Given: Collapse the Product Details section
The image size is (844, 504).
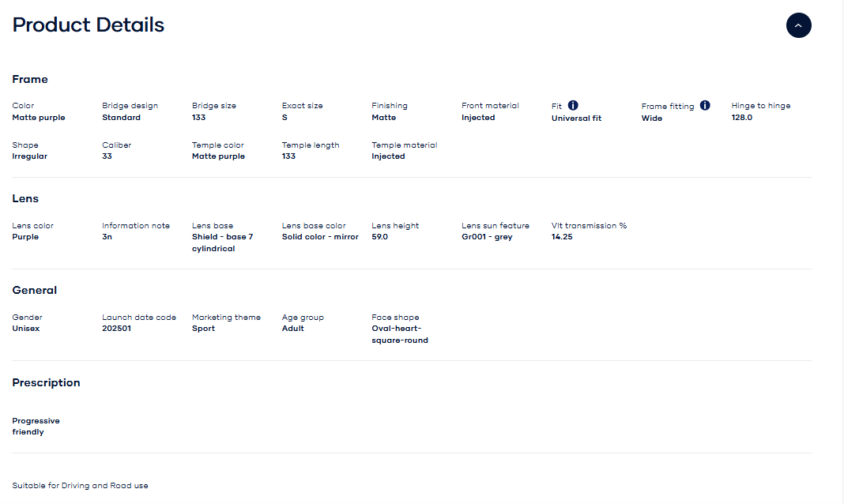Looking at the screenshot, I should coord(798,26).
